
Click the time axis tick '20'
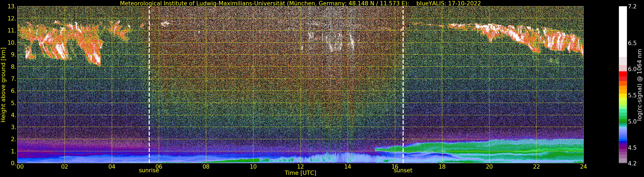pyautogui.click(x=489, y=166)
